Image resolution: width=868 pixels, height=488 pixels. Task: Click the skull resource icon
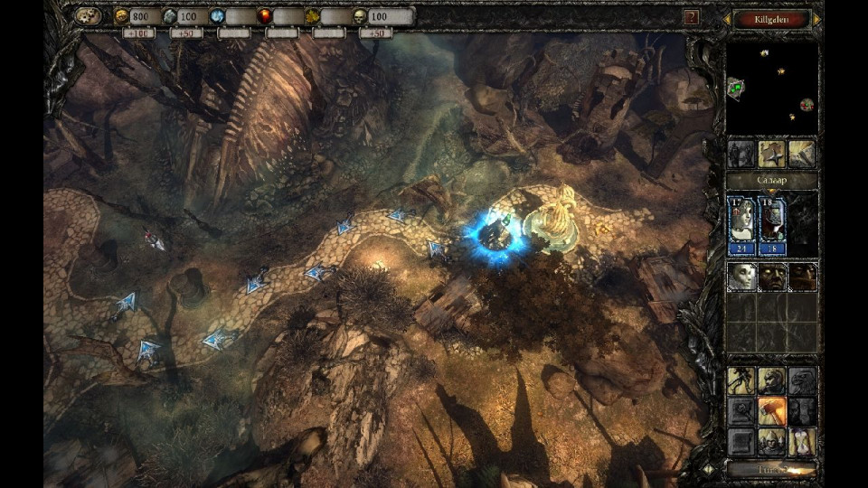358,16
